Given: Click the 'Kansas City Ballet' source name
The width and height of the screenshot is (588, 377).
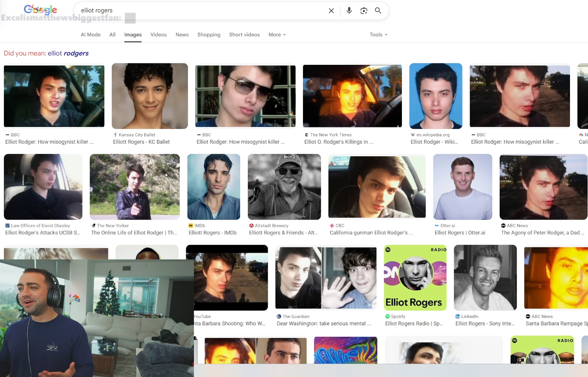Looking at the screenshot, I should [x=137, y=135].
